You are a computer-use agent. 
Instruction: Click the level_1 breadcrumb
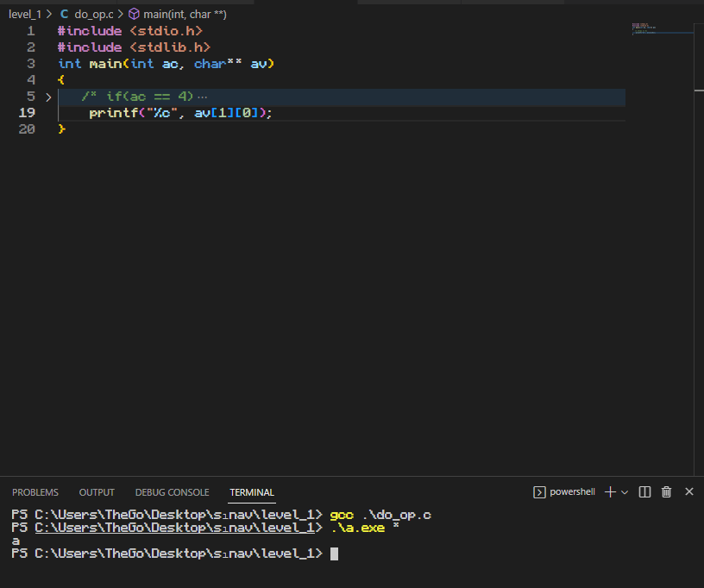click(x=25, y=15)
